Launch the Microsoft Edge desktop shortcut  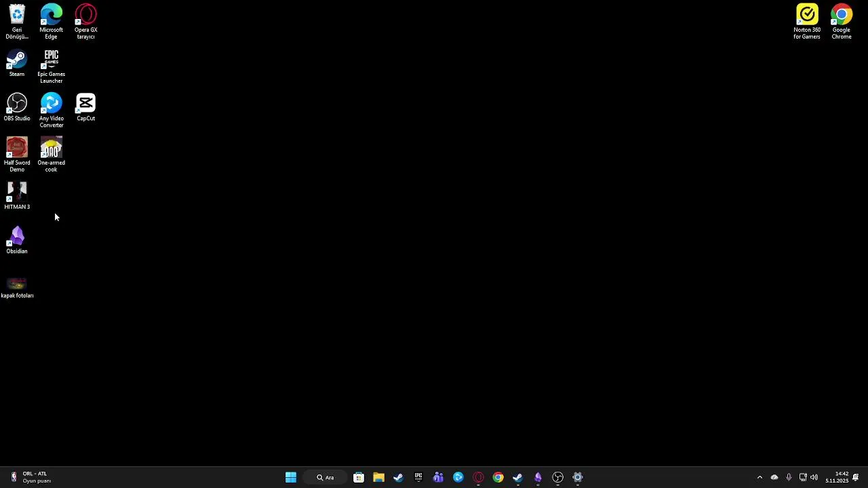click(x=51, y=22)
